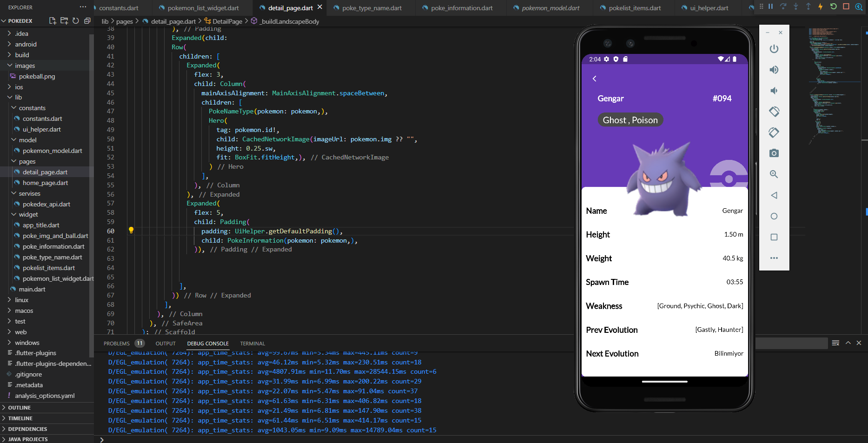Click the pages breadcrumb segment
Screen dimensions: 868x443
click(124, 21)
